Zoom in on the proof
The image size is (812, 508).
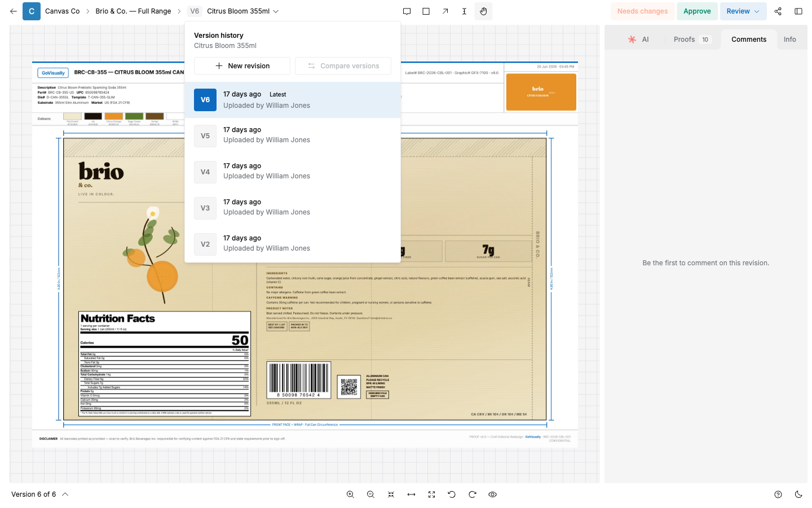350,494
